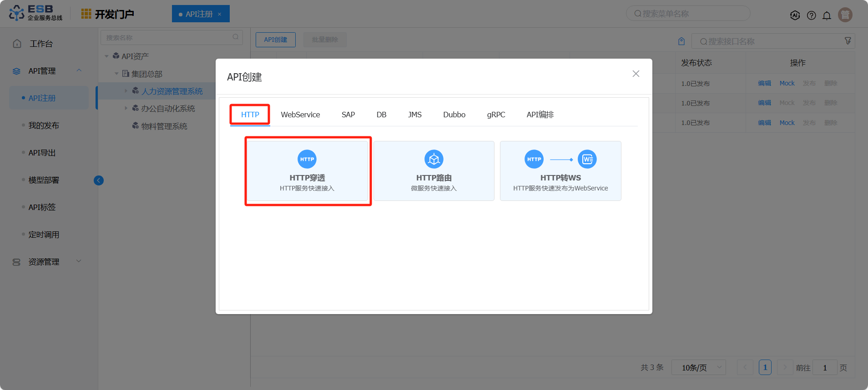Click Mock link in first table row
The width and height of the screenshot is (868, 390).
click(x=787, y=83)
